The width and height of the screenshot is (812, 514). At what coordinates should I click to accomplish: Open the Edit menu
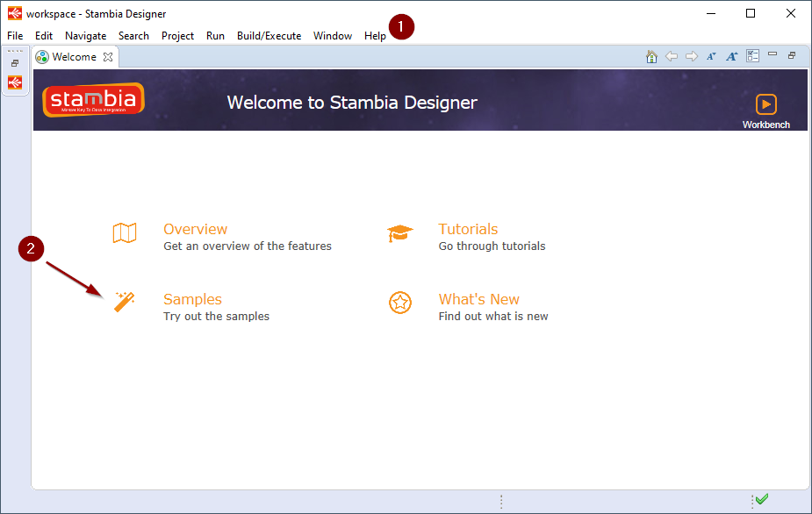coord(44,36)
